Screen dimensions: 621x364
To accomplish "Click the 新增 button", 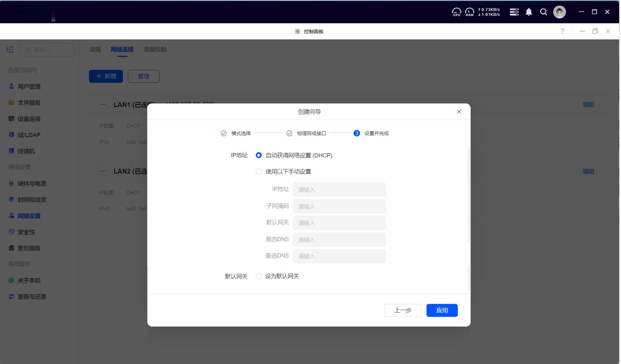I will [x=106, y=76].
